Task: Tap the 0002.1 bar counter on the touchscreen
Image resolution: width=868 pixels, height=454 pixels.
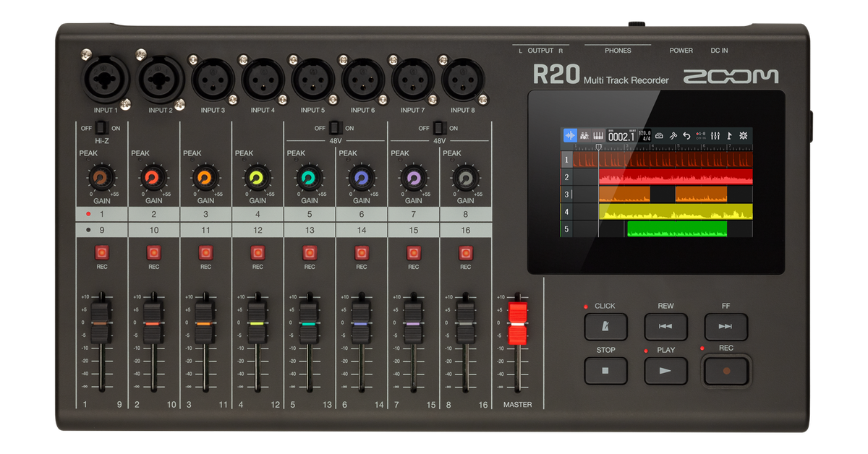Action: pos(621,136)
